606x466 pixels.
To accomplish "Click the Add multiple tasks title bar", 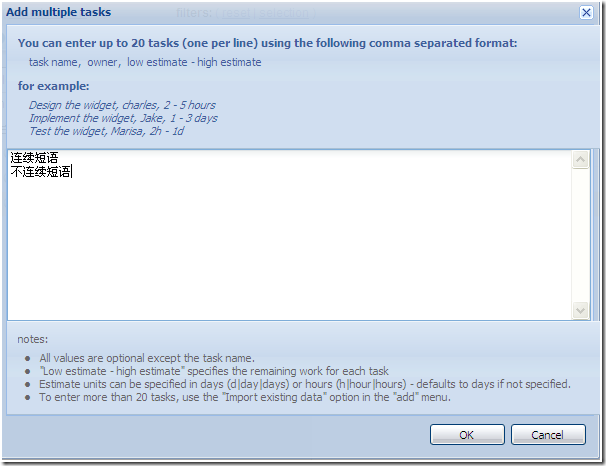I will (290, 12).
